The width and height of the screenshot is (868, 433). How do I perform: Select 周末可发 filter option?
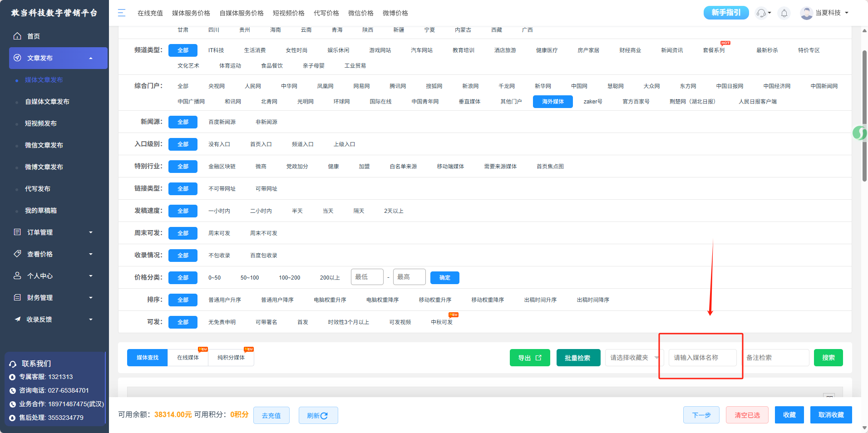pos(219,233)
